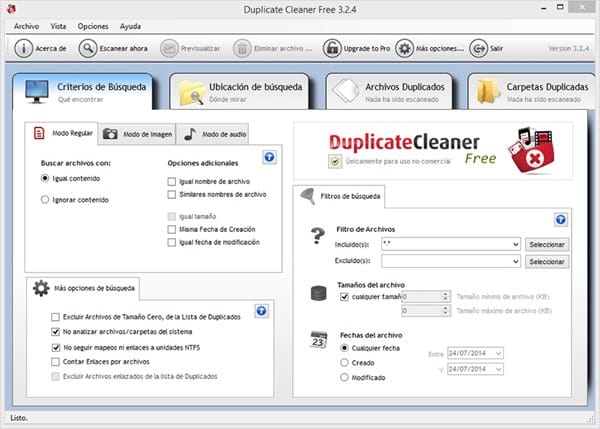Click the Upgrade to Pro padlock icon

point(332,49)
